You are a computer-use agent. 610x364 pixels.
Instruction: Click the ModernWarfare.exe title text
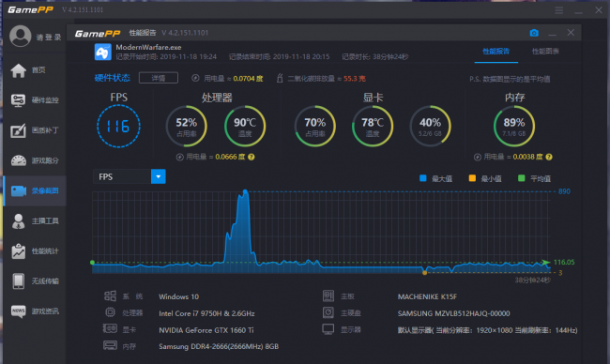click(148, 48)
